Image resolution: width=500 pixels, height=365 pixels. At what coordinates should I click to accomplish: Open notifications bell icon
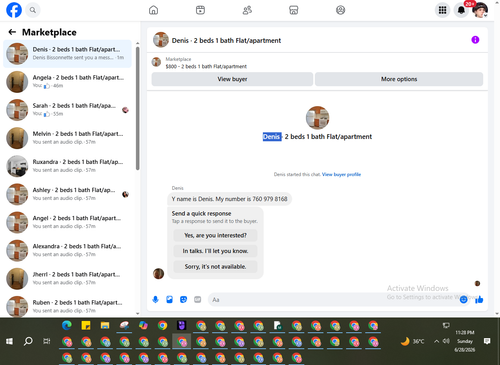point(461,10)
